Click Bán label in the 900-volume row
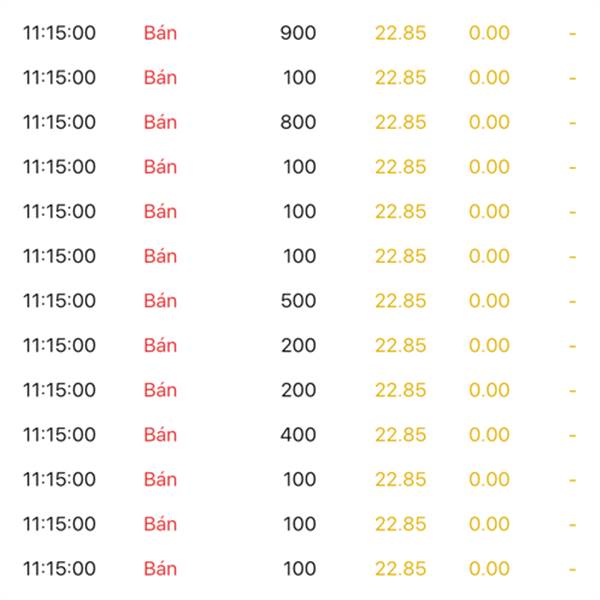This screenshot has height=600, width=600. [160, 33]
